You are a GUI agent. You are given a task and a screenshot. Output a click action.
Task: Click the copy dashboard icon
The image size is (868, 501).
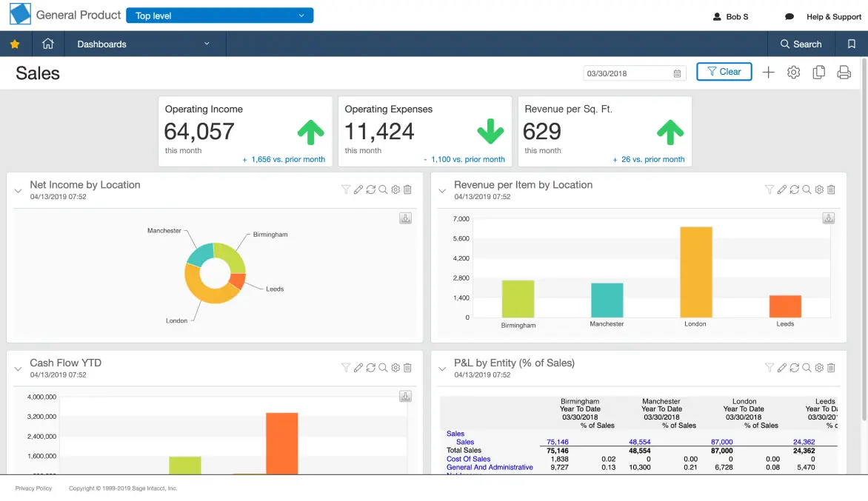click(x=818, y=73)
